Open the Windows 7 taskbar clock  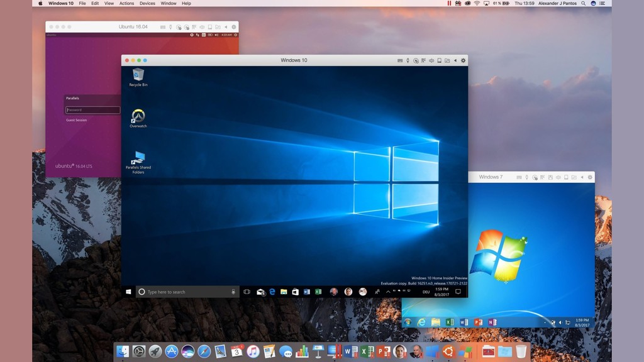[582, 322]
